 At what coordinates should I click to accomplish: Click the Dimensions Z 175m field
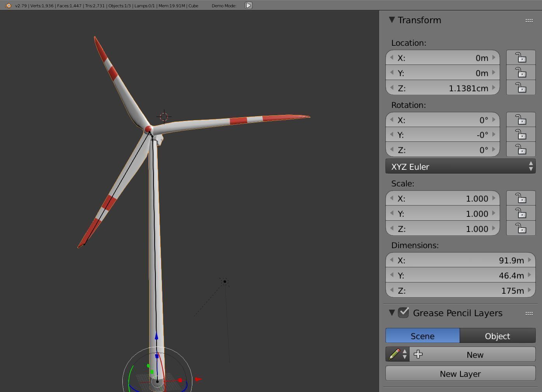(460, 290)
